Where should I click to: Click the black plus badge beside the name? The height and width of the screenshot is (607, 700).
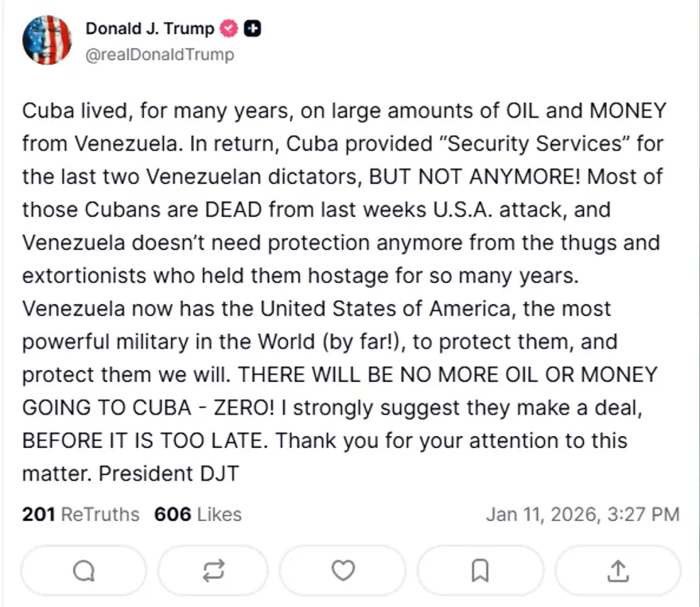[x=253, y=29]
